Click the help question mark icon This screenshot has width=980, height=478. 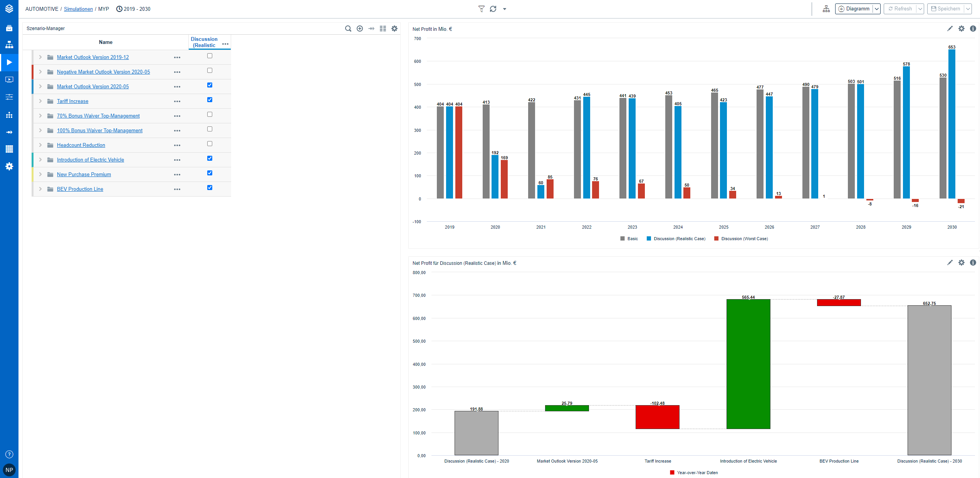[9, 454]
